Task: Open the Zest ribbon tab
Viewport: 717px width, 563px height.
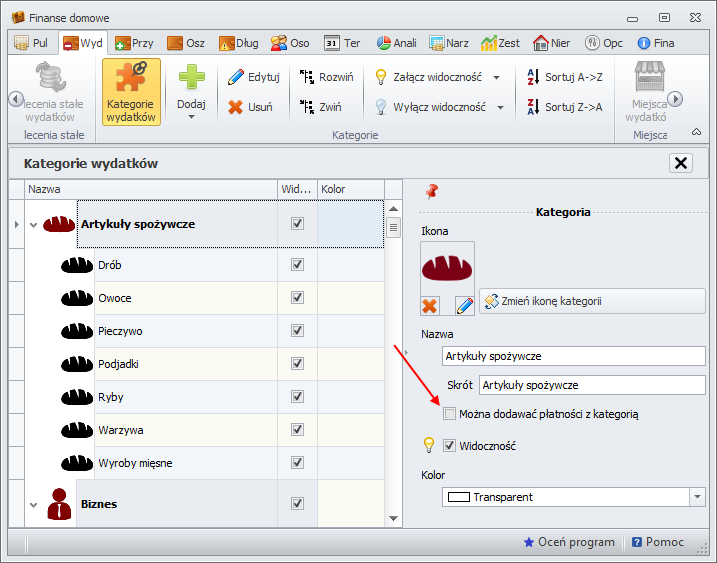Action: pyautogui.click(x=500, y=43)
